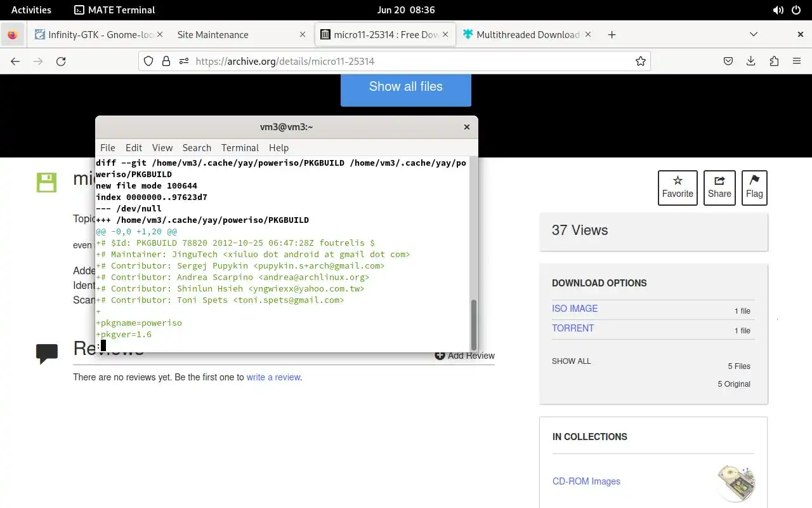This screenshot has height=508, width=812.
Task: Click Add Review with the plus icon
Action: tap(464, 356)
